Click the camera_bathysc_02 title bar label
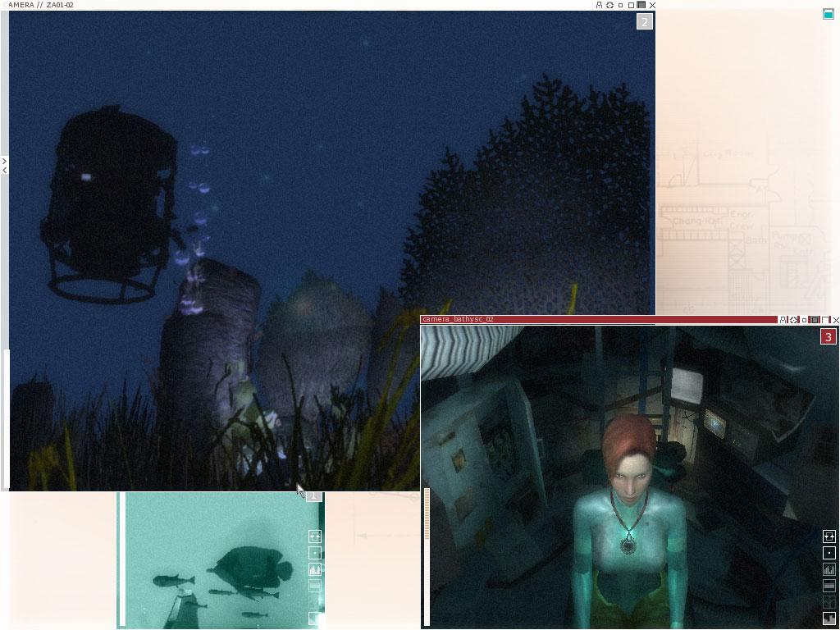This screenshot has width=840, height=630. [458, 320]
